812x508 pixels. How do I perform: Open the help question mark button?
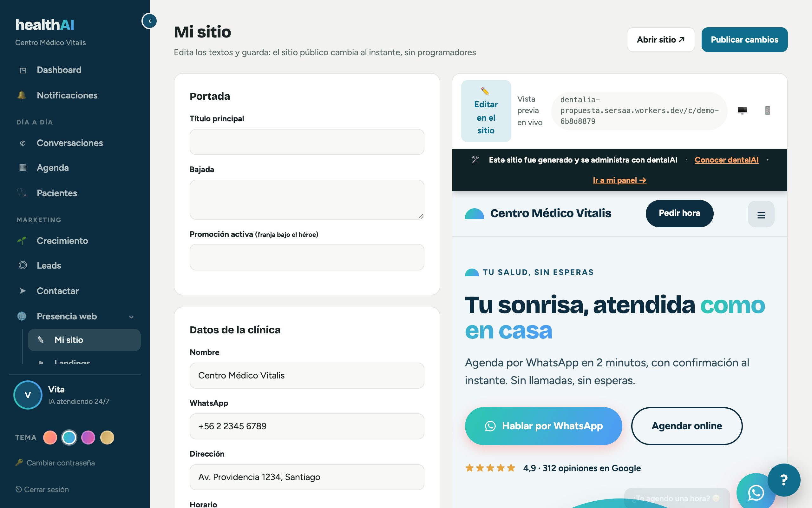tap(784, 480)
